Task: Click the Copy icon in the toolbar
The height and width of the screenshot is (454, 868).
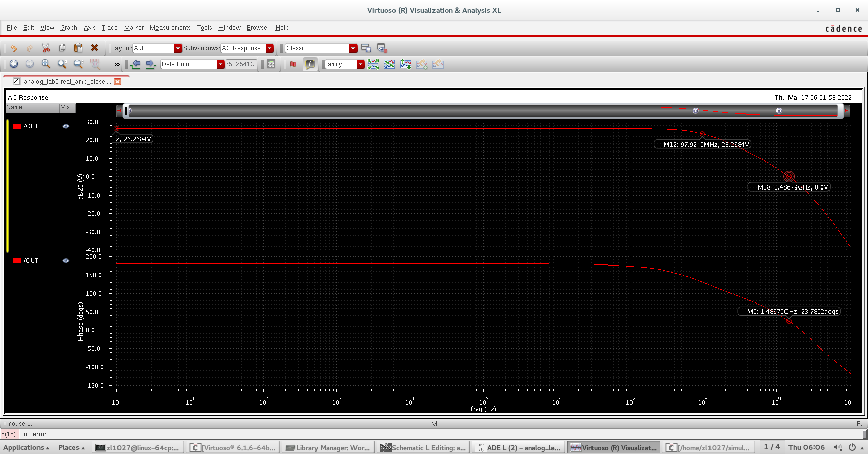Action: coord(62,48)
